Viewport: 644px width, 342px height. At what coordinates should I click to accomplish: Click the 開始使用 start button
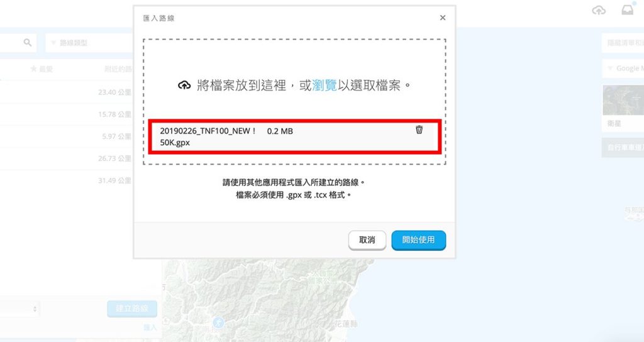(418, 240)
